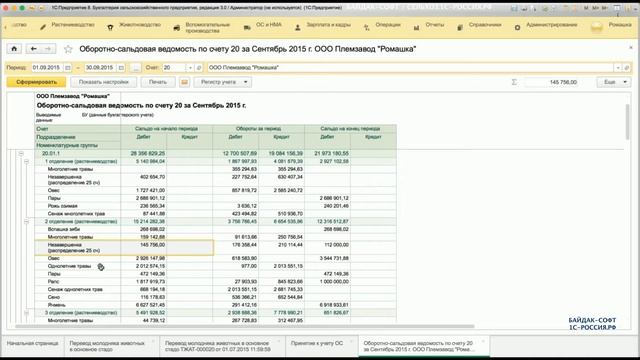640x360 pixels.
Task: Switch to the ТЖАТ-000020 document tab
Action: 222,347
